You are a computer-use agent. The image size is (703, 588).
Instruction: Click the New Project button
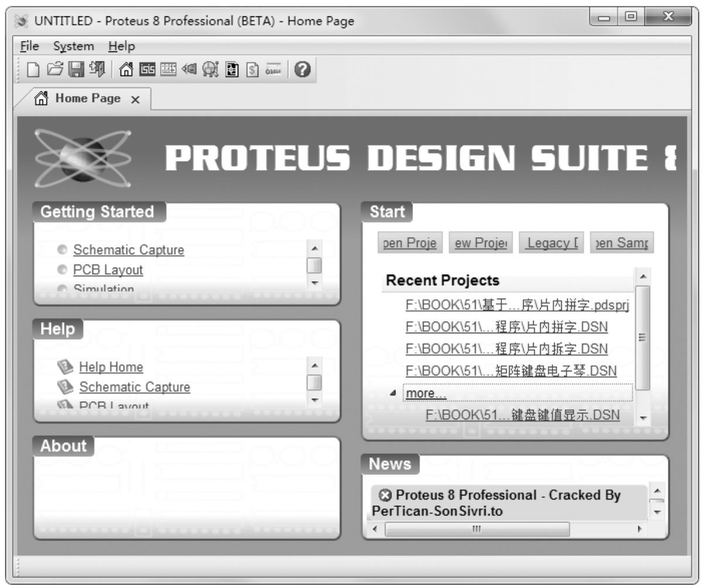click(x=481, y=242)
